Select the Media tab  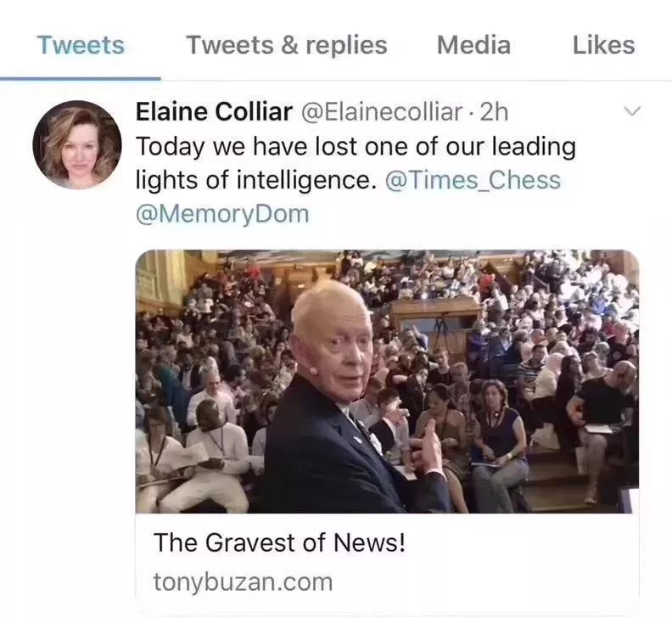pos(473,45)
